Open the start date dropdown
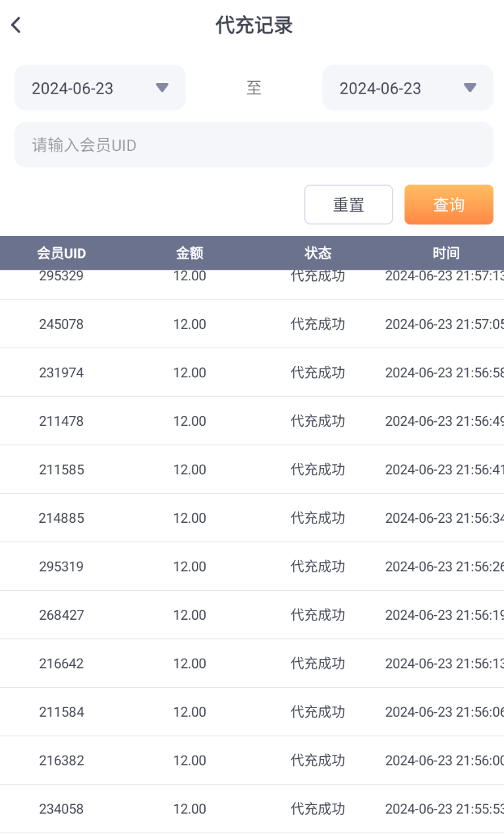The width and height of the screenshot is (504, 836). pos(99,88)
